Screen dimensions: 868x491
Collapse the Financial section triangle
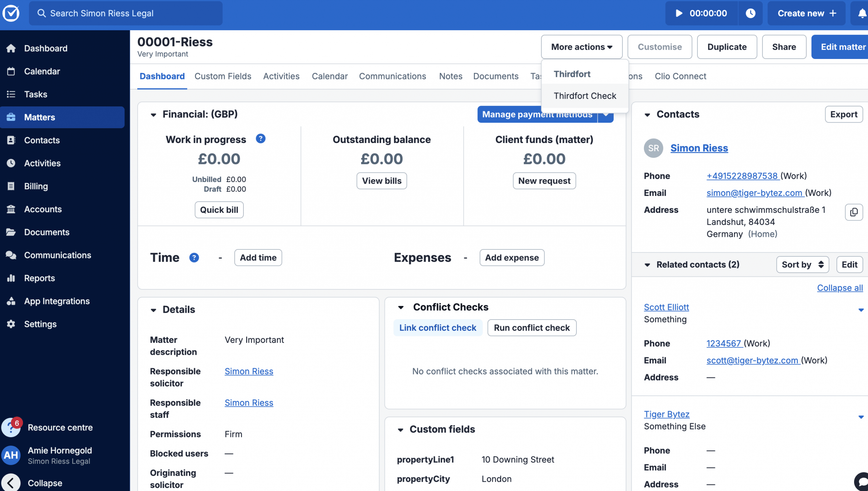154,115
